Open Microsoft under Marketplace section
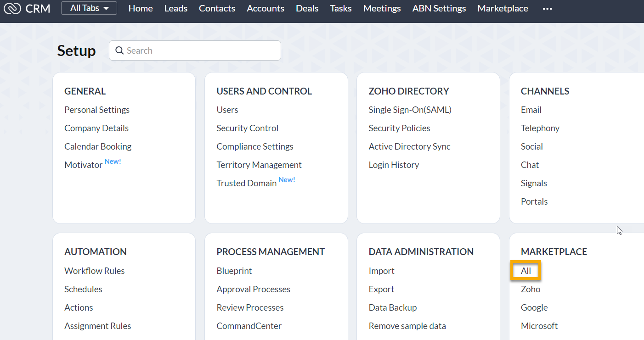The height and width of the screenshot is (340, 644). coord(539,326)
